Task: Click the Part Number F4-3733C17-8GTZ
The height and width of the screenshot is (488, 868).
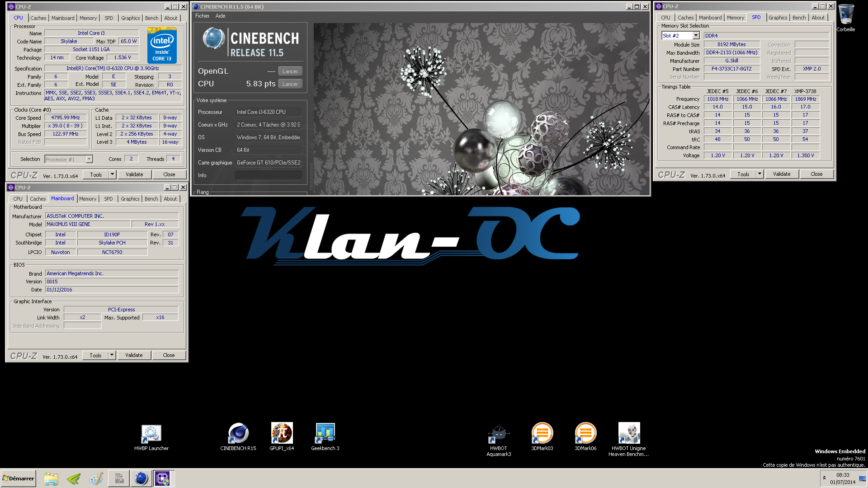Action: click(731, 69)
